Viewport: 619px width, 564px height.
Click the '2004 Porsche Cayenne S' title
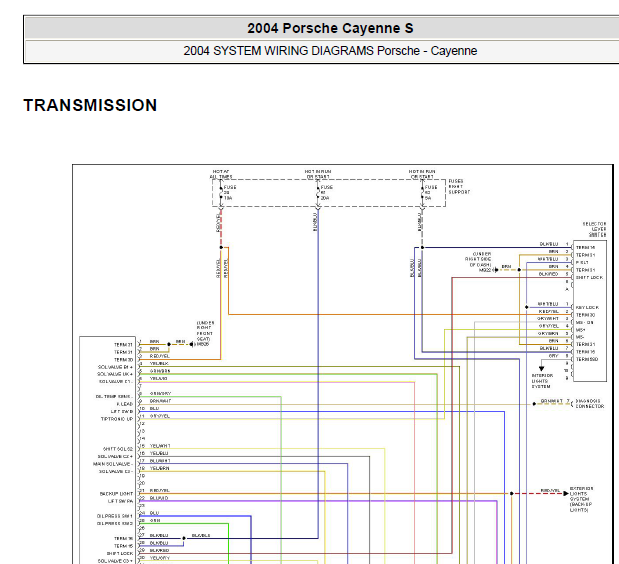coord(330,28)
